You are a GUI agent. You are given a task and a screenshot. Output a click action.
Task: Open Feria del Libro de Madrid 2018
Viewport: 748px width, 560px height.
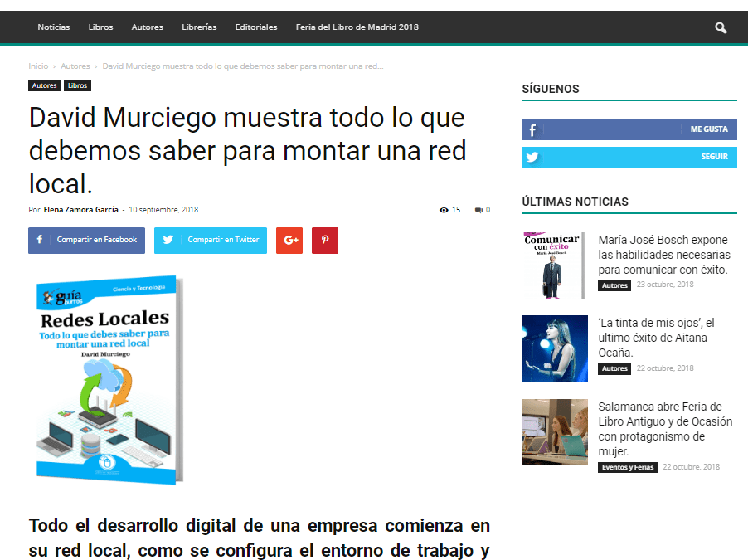coord(357,27)
